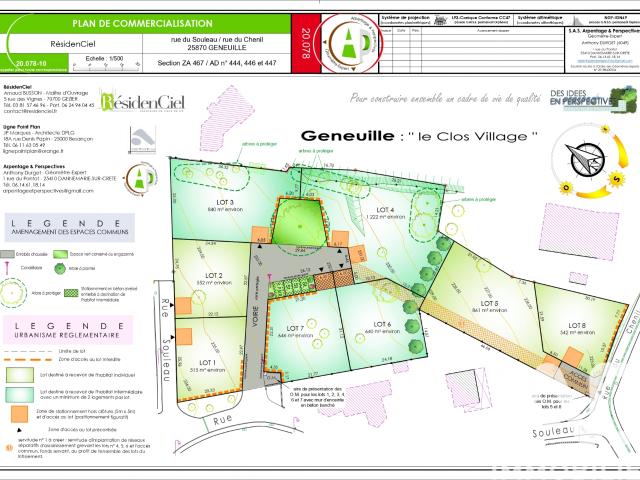Click the RésidenCiel company logo
Image resolution: width=640 pixels, height=480 pixels.
(x=142, y=102)
